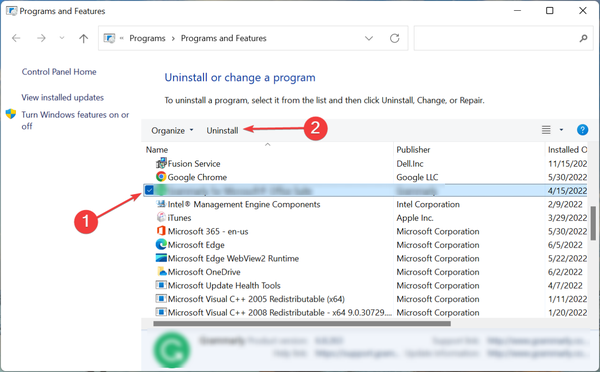
Task: Refresh the Programs and Features list
Action: [x=395, y=38]
